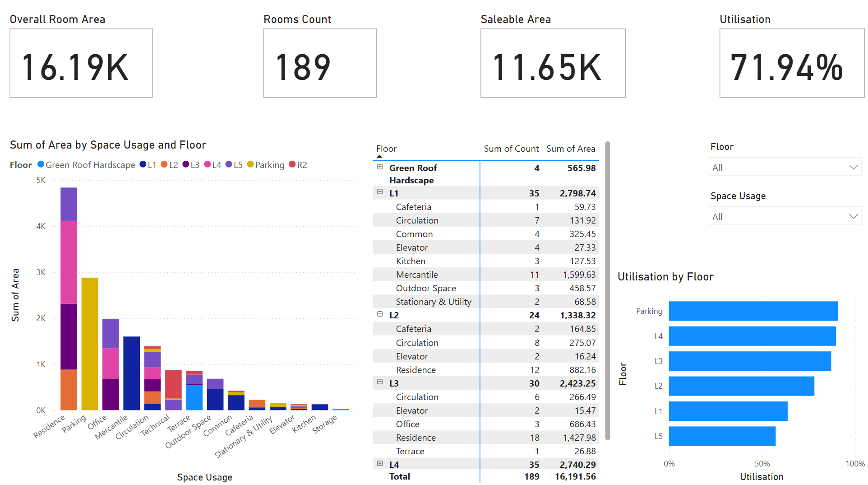Image resolution: width=868 pixels, height=485 pixels.
Task: Expand the Green Roof Hardscape row
Action: pyautogui.click(x=379, y=167)
